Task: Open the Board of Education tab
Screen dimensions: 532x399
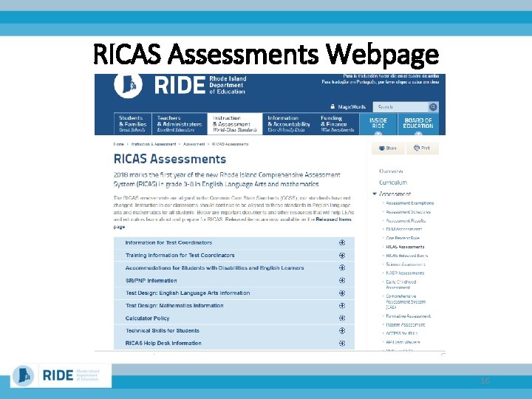Action: 418,124
